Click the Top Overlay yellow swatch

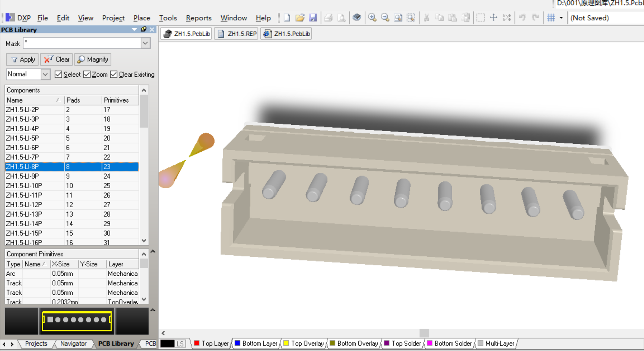[x=286, y=343]
